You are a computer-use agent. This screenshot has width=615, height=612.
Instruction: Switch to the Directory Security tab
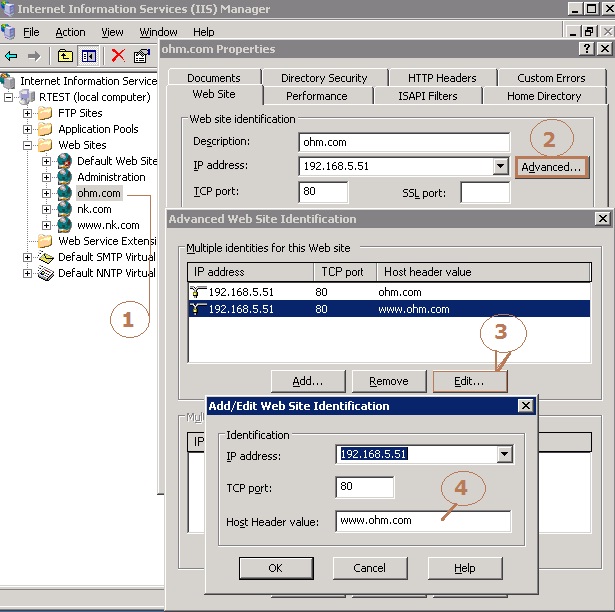point(324,78)
